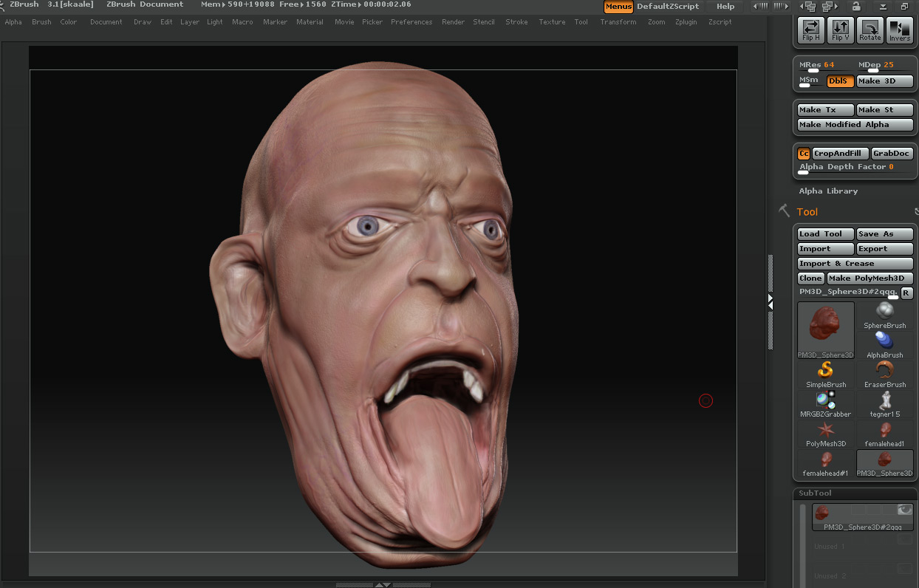Select the AlphaBrush tool
Screen dimensions: 919x588
[884, 345]
